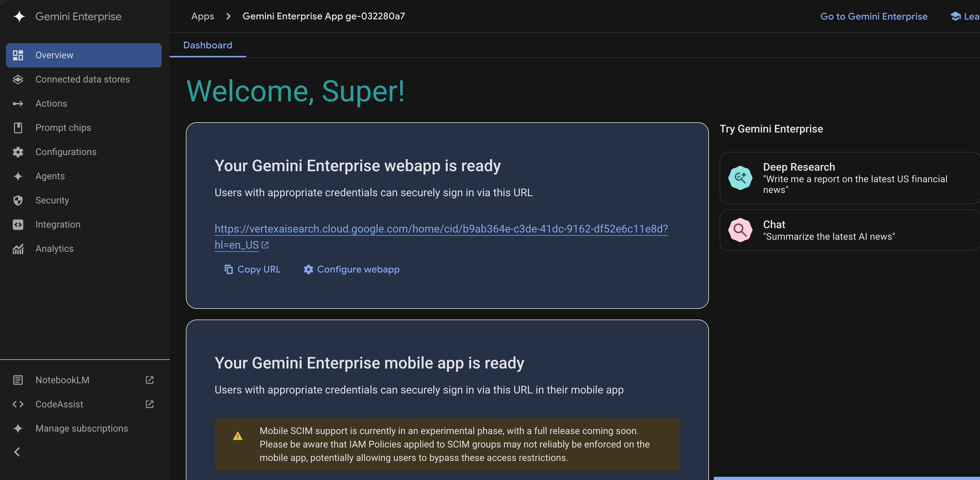Click the Agents sparkle icon
Screen dimensions: 980x480
18,176
